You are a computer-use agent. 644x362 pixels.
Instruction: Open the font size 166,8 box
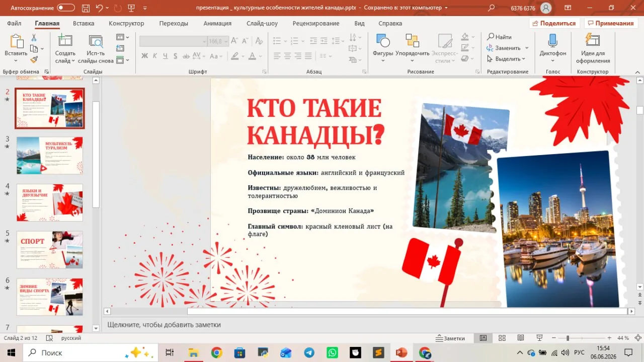(218, 41)
